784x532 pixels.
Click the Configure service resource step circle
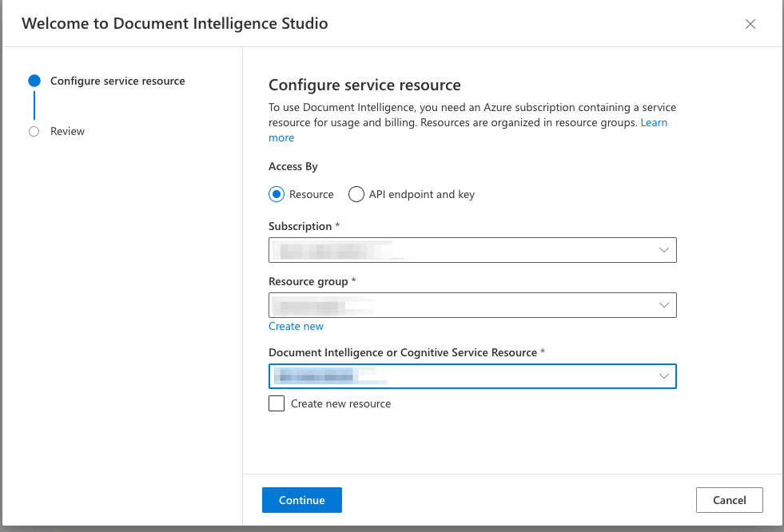coord(34,81)
